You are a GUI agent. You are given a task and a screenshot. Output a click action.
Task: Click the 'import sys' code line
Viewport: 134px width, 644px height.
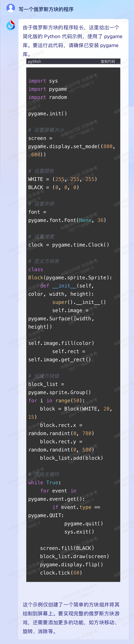[x=43, y=81]
